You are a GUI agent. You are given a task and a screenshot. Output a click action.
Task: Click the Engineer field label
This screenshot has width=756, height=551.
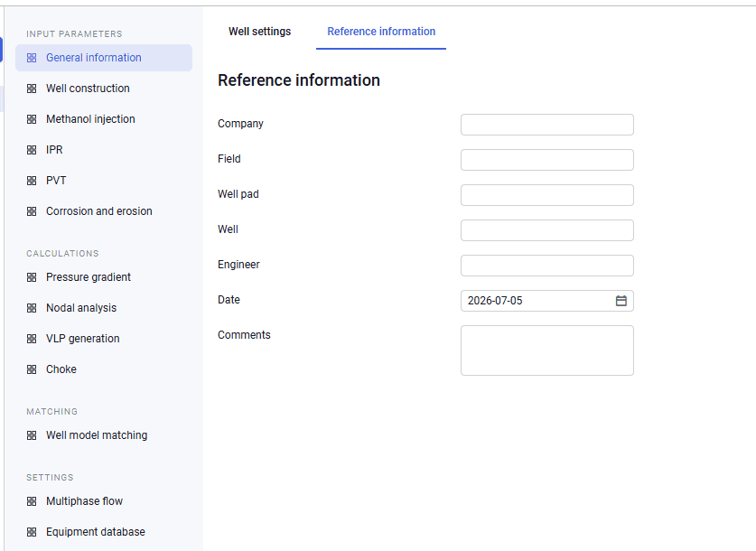coord(238,265)
